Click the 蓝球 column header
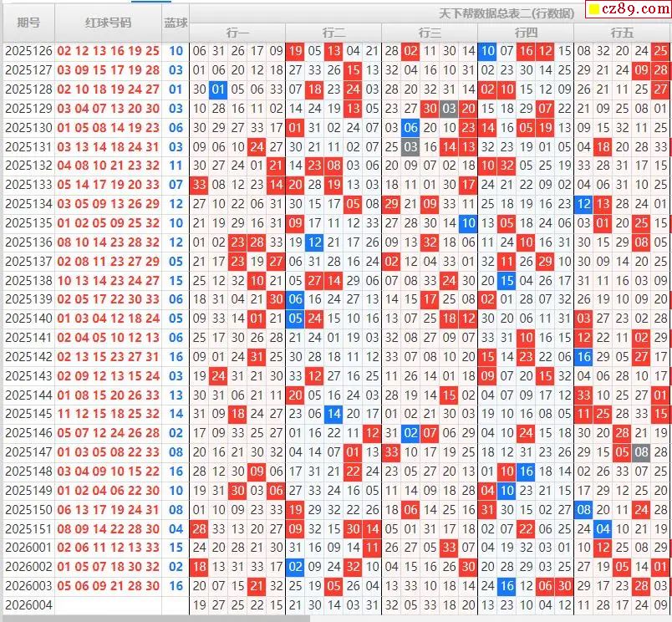Image resolution: width=672 pixels, height=622 pixels. (x=176, y=23)
